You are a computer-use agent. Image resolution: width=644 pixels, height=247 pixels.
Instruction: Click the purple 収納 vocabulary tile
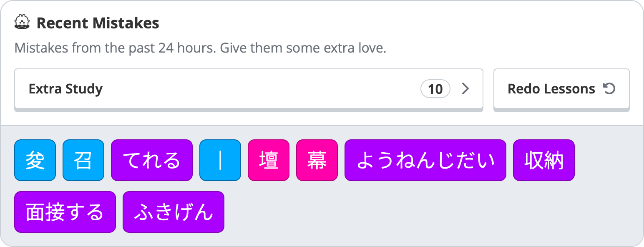544,160
